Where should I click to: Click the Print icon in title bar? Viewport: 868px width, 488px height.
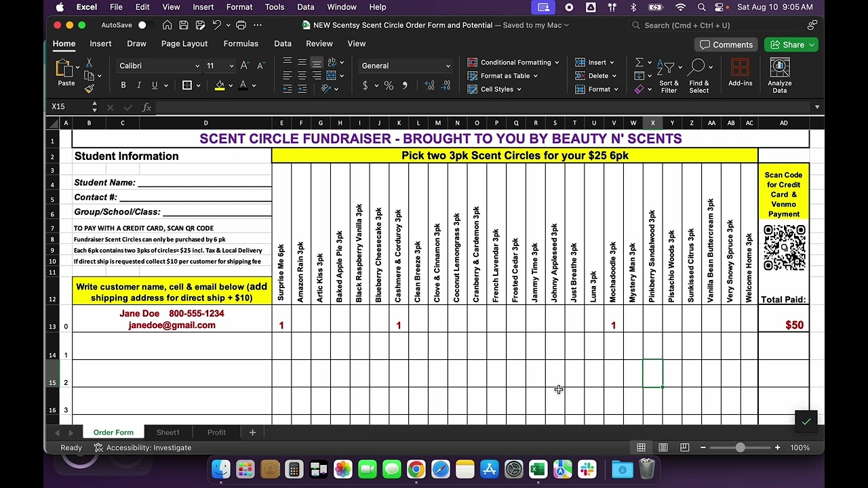(241, 25)
